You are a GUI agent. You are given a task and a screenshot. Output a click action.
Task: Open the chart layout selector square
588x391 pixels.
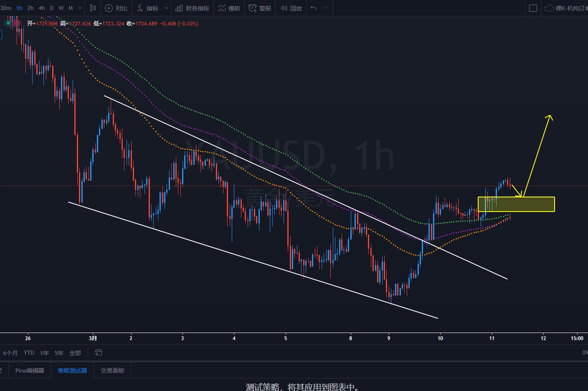tap(533, 8)
